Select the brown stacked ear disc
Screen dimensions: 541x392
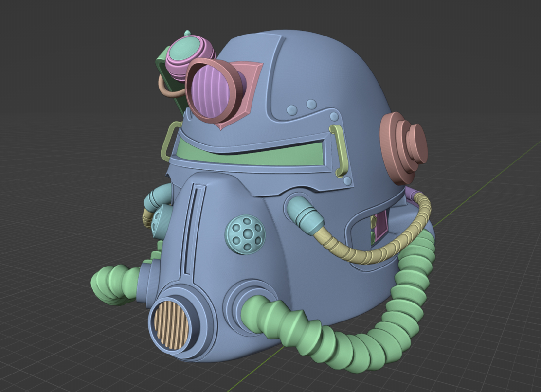403,148
